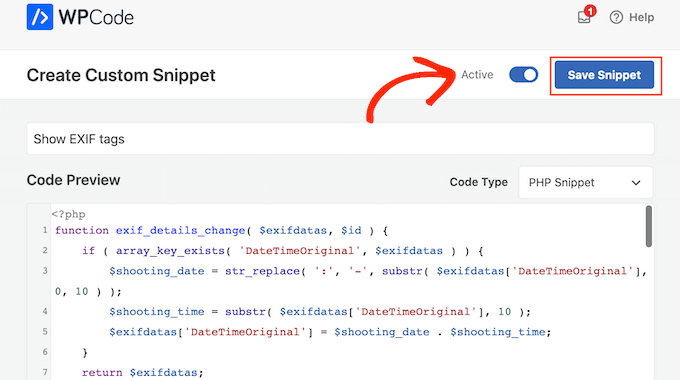
Task: Click the 'Create Custom Snippet' heading
Action: (x=121, y=75)
